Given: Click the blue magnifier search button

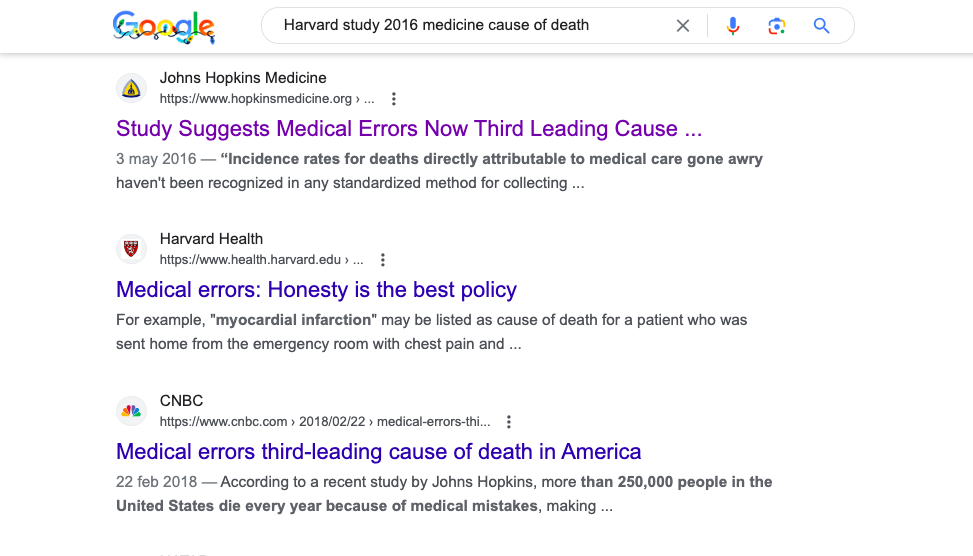Looking at the screenshot, I should pyautogui.click(x=822, y=25).
